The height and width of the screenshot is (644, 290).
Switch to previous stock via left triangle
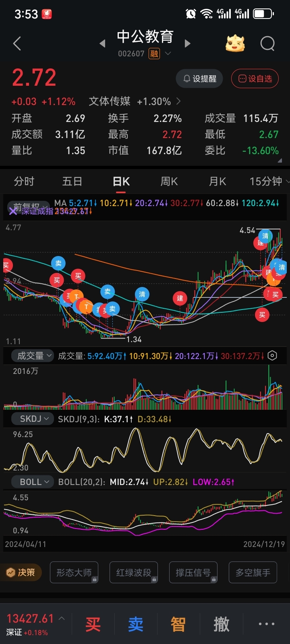click(x=102, y=43)
